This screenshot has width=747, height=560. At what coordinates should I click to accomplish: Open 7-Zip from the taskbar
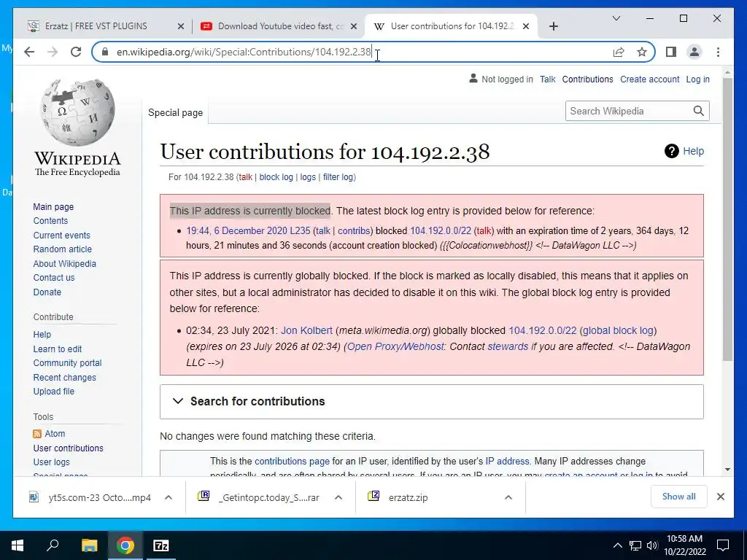click(160, 545)
